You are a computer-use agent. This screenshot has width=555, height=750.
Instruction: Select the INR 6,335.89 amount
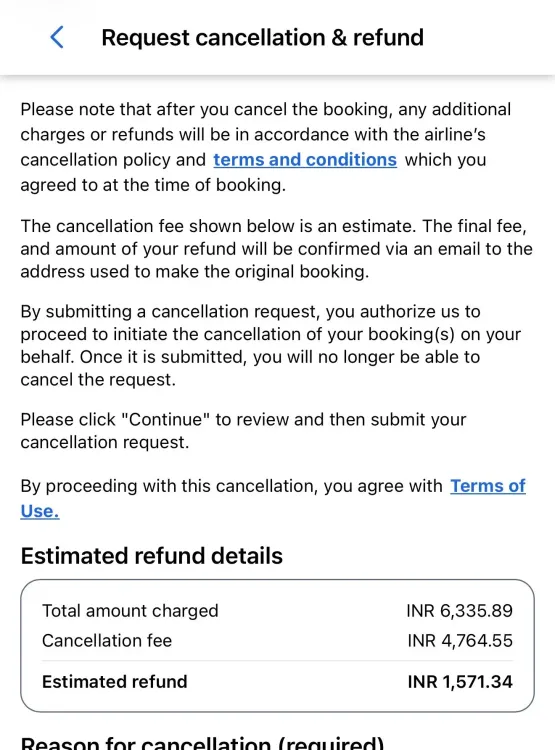[459, 611]
